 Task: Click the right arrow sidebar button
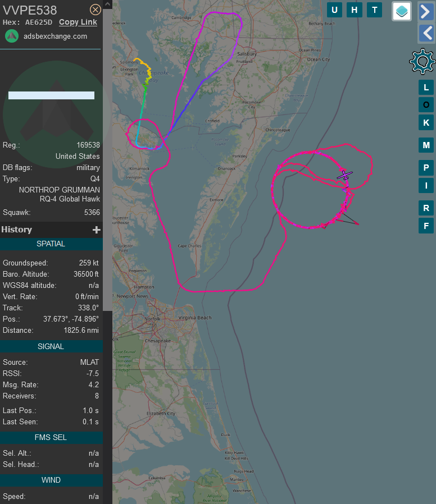[426, 12]
